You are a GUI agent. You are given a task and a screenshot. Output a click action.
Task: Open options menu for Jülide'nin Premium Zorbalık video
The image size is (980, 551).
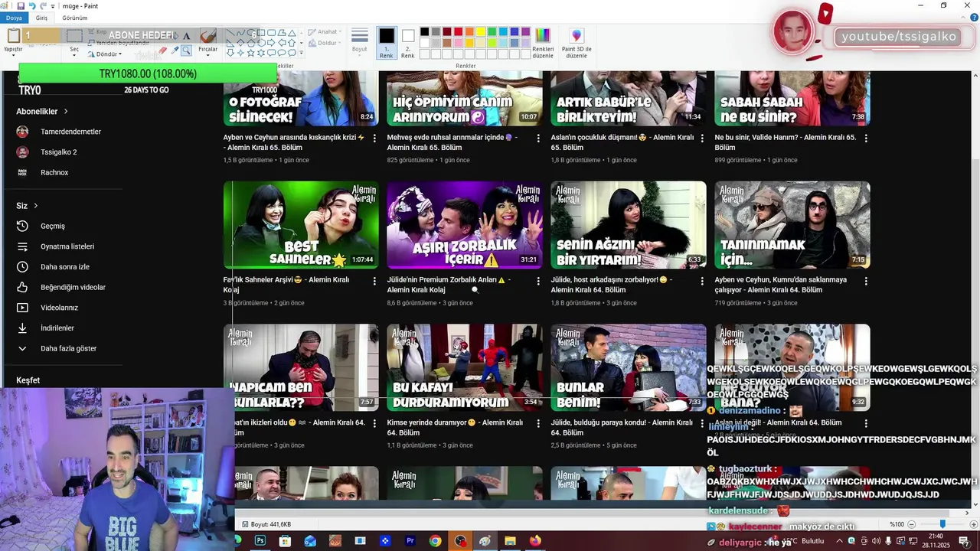click(x=538, y=281)
